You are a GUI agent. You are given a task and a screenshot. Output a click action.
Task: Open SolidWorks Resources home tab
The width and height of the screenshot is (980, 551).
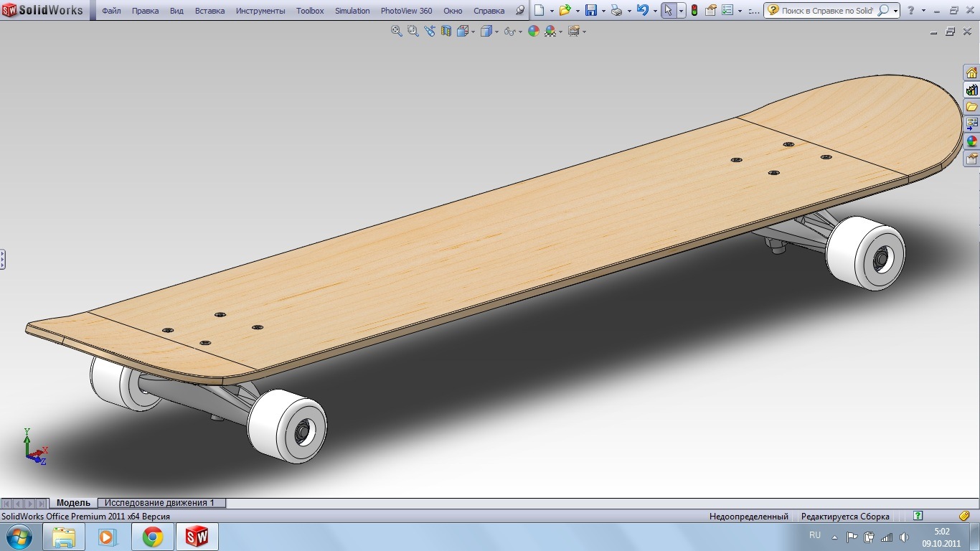point(971,73)
